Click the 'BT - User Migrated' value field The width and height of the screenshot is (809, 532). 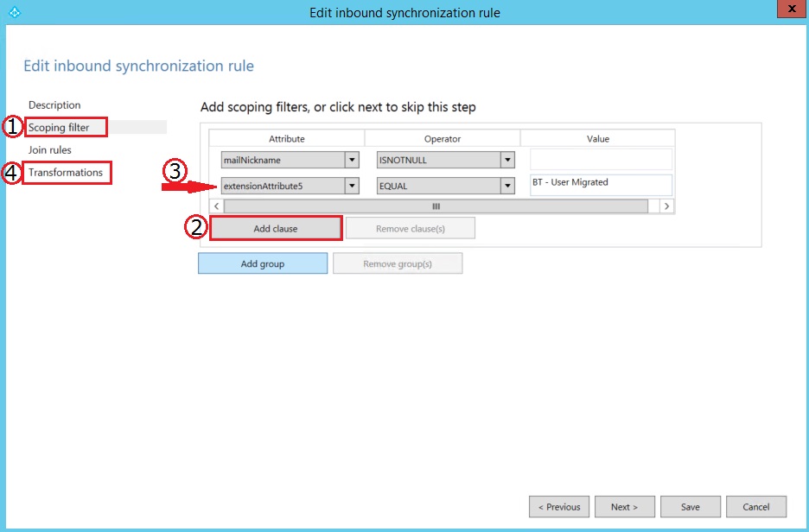(x=601, y=185)
